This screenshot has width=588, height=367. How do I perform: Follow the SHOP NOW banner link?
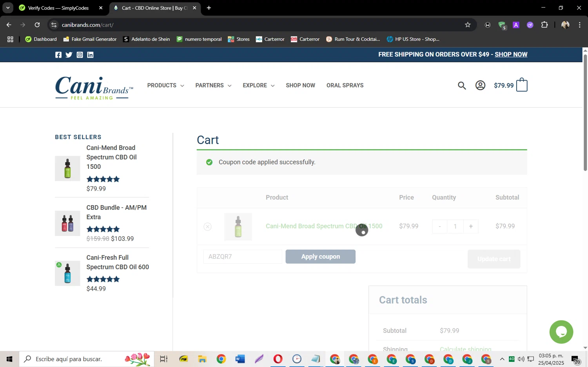tap(511, 54)
